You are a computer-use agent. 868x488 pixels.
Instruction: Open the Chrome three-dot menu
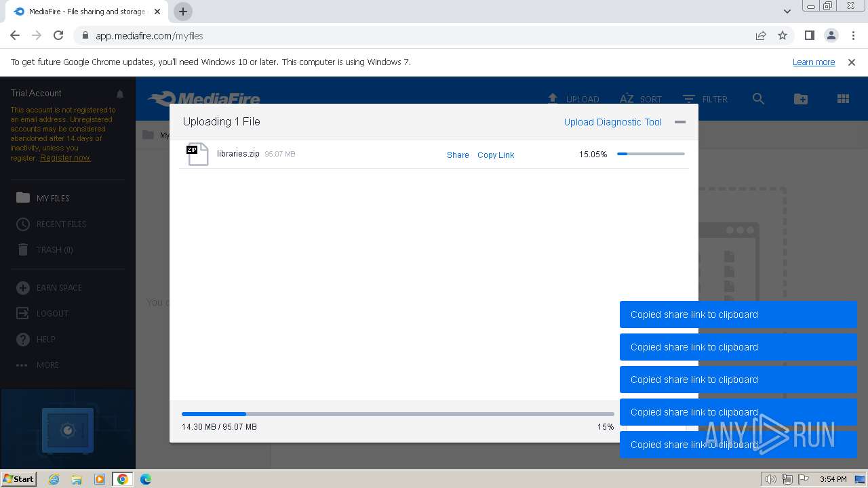click(854, 36)
